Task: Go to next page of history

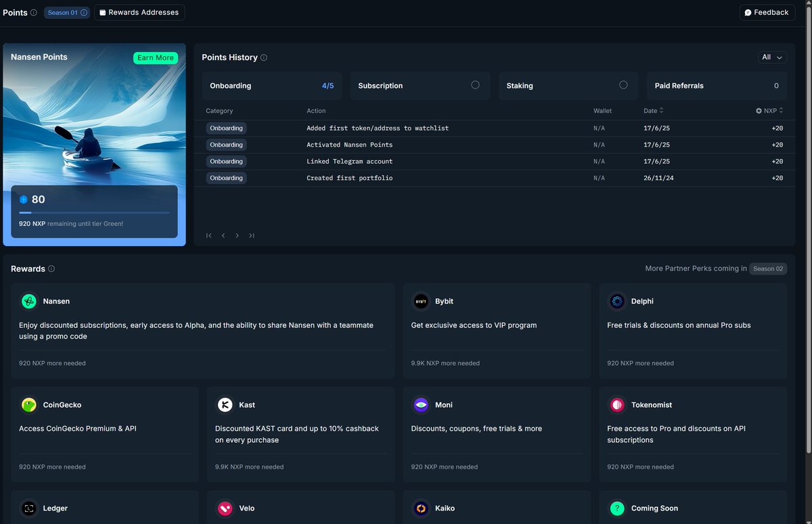Action: point(238,235)
